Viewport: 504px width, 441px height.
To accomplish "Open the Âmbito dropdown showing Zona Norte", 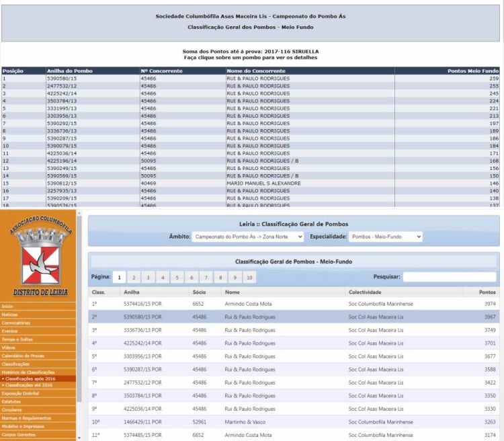I will [x=247, y=237].
